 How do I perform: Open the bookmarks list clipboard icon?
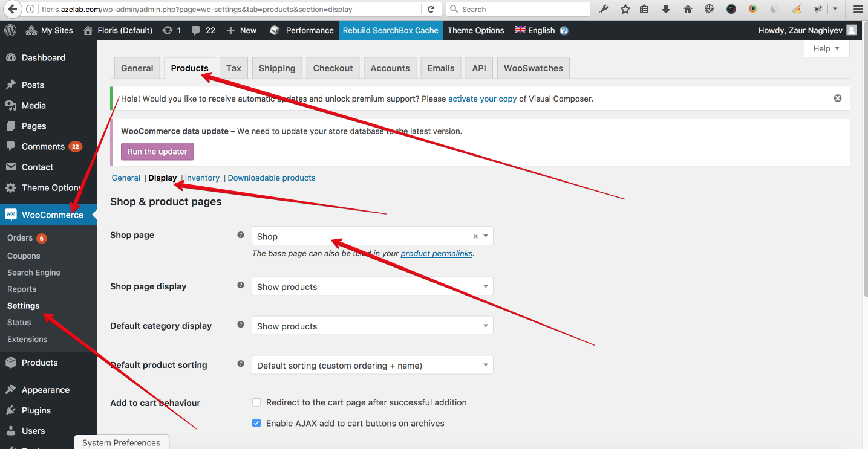click(x=644, y=9)
